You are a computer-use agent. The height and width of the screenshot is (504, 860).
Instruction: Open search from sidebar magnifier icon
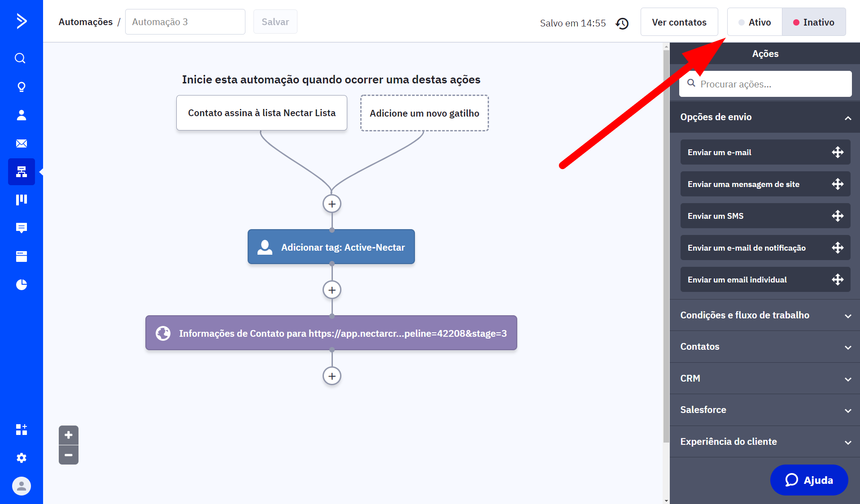click(20, 58)
